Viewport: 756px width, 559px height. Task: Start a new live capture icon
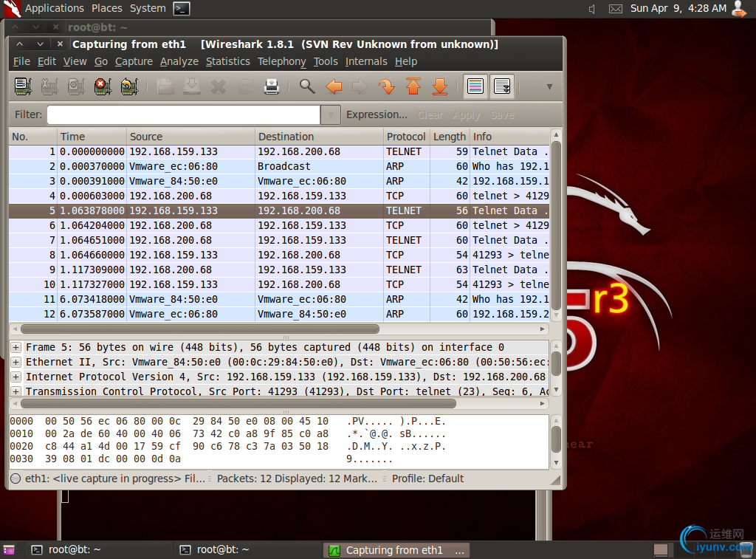tap(76, 87)
